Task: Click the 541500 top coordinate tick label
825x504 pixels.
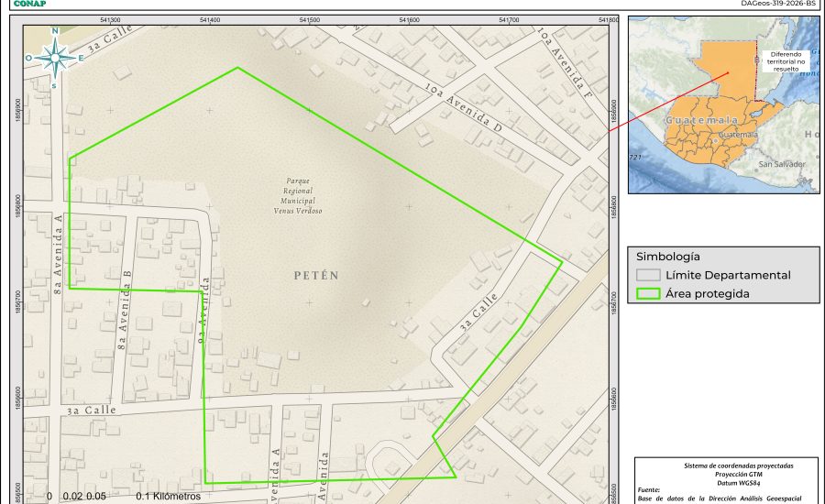Action: (310, 19)
